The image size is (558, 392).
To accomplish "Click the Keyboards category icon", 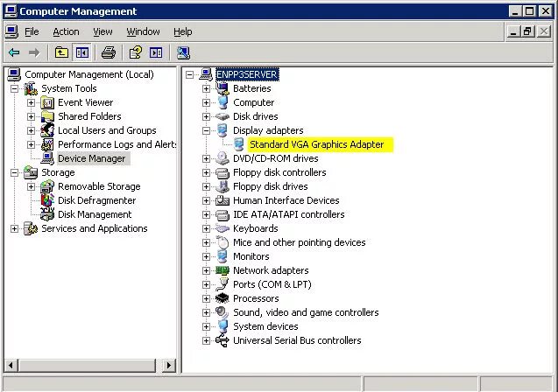I will click(x=222, y=228).
